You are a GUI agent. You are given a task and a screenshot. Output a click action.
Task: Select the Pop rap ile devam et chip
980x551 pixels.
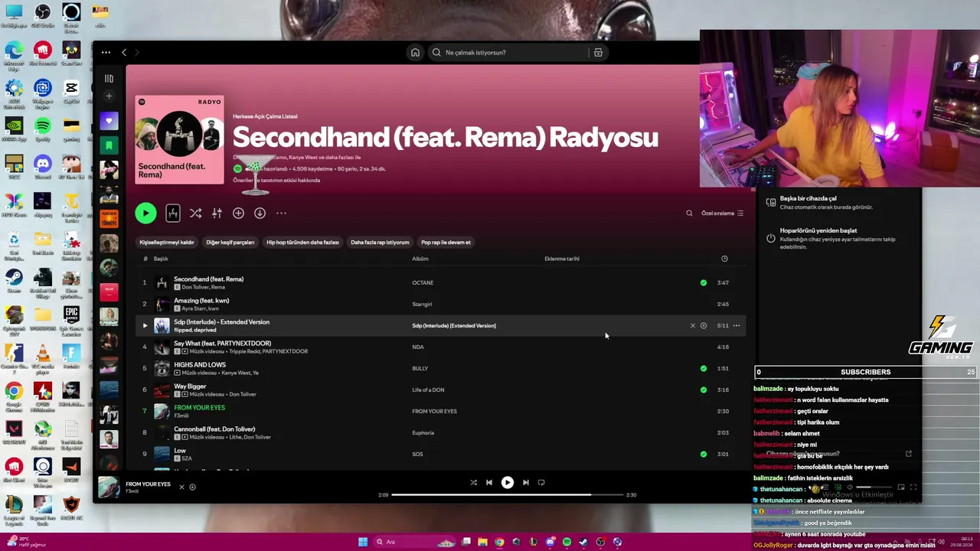446,243
